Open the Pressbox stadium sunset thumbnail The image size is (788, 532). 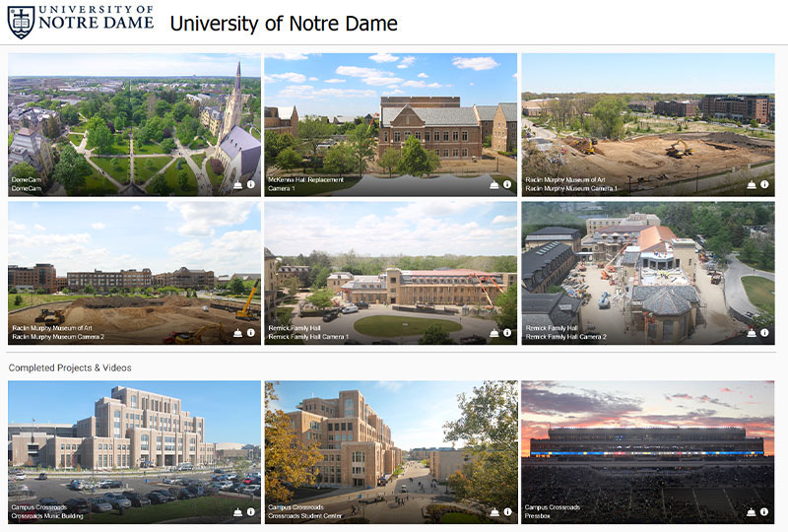coord(648,452)
